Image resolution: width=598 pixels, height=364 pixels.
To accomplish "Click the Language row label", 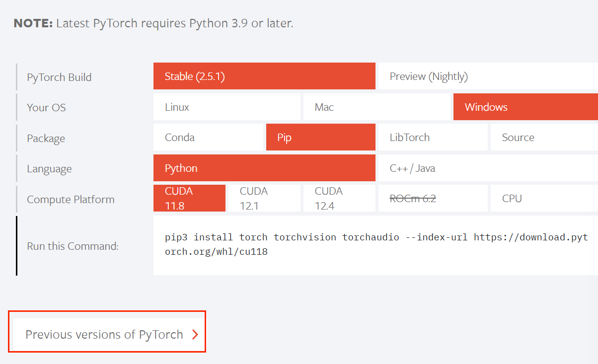I will pos(49,169).
